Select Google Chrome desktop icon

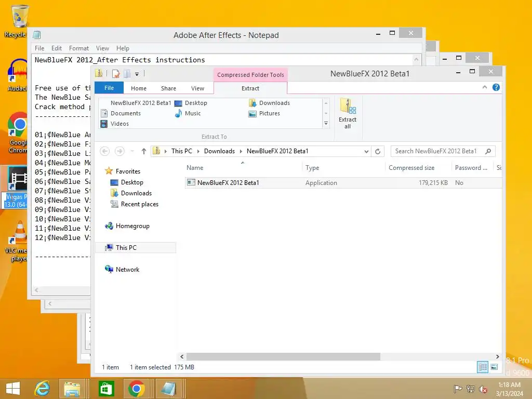17,133
